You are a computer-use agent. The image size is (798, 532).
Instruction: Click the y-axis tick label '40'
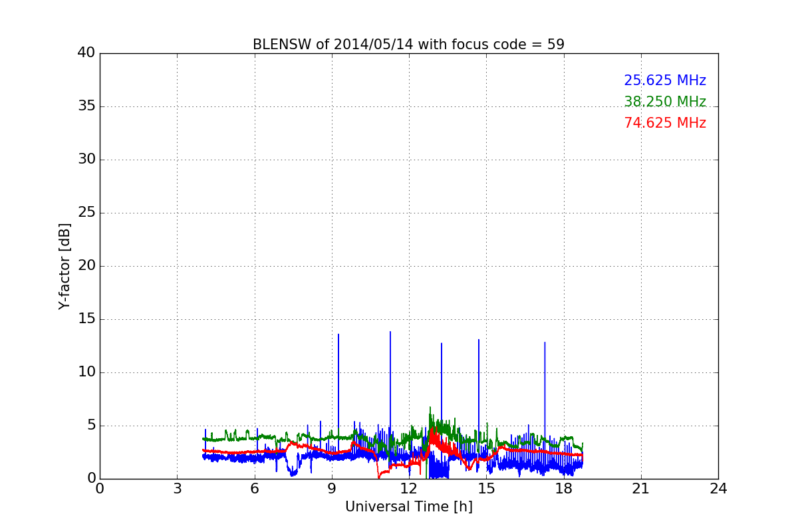coord(86,53)
